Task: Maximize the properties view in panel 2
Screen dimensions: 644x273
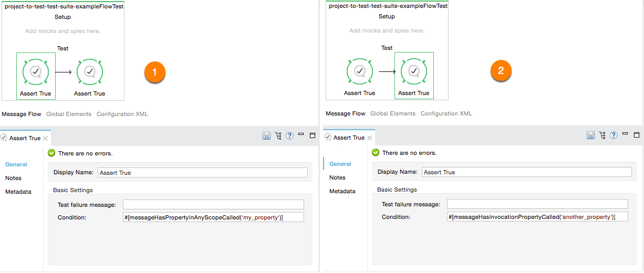Action: coord(637,135)
